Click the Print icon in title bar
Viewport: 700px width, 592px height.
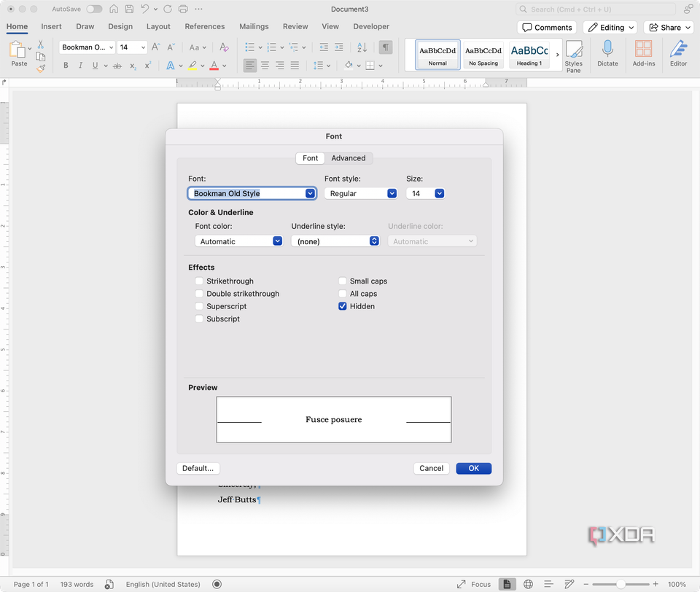[182, 9]
